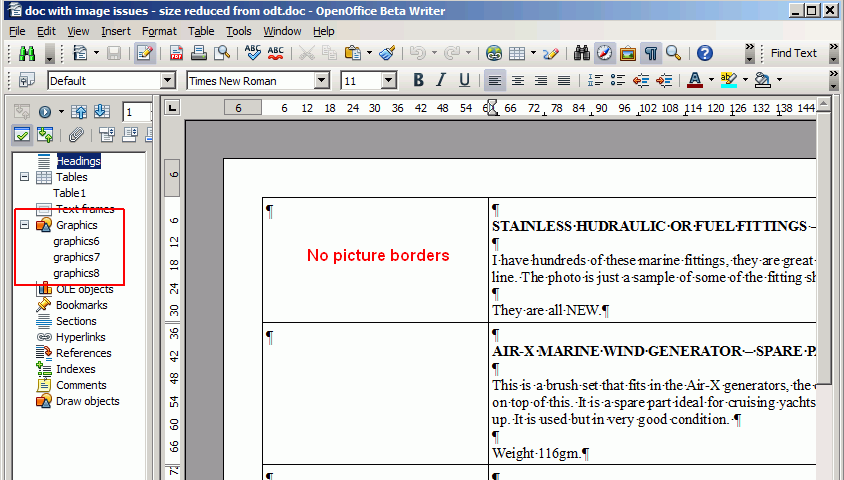Image resolution: width=844 pixels, height=480 pixels.
Task: Export directly as PDF icon
Action: point(176,53)
